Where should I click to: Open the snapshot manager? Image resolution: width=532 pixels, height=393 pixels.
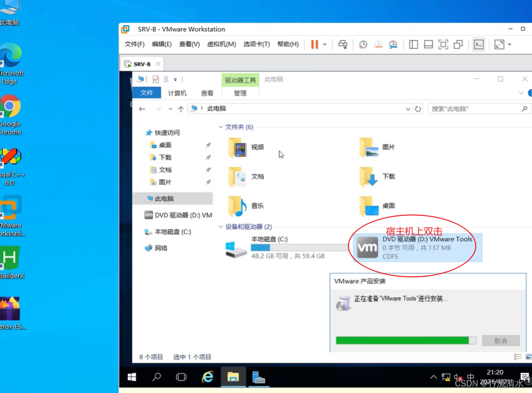click(393, 44)
